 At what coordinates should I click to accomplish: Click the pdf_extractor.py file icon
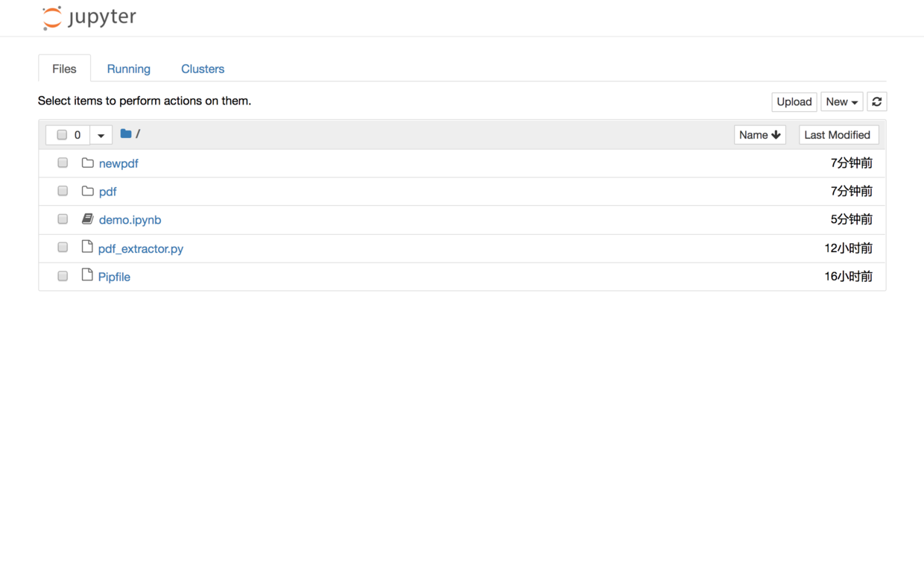[87, 248]
